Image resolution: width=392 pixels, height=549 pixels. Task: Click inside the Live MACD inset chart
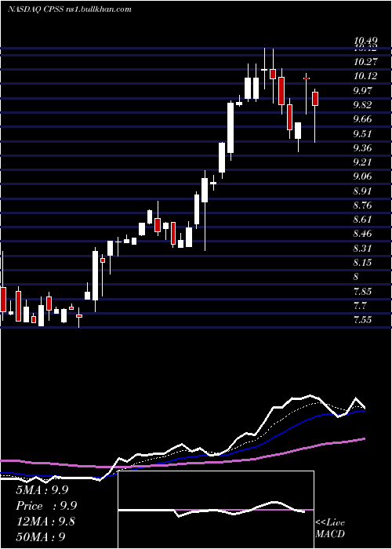pyautogui.click(x=216, y=510)
